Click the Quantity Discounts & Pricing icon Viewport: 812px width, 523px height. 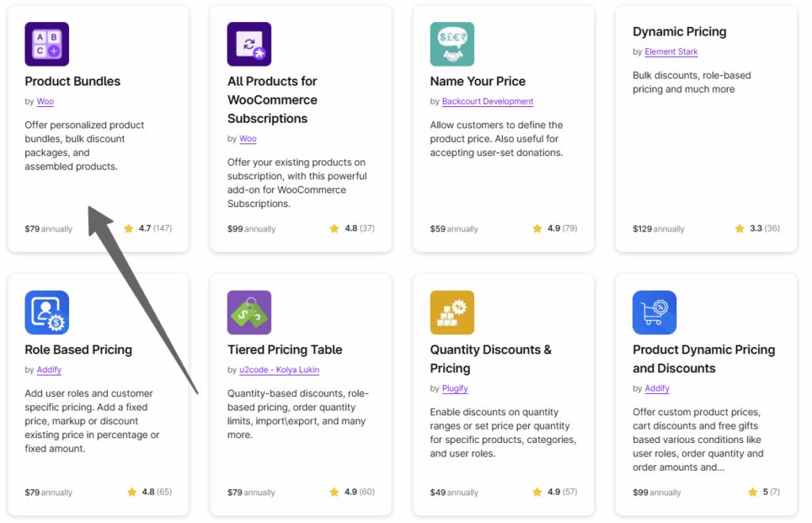point(452,312)
